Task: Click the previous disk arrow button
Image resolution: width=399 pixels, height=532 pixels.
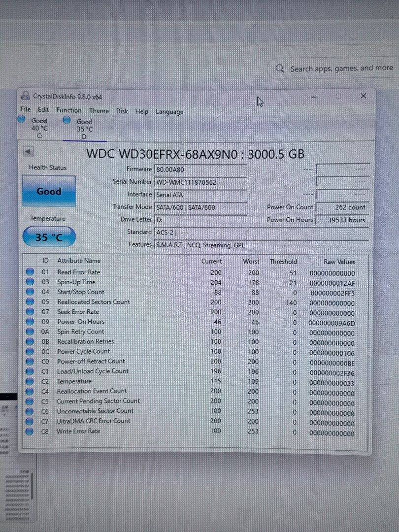Action: click(28, 151)
